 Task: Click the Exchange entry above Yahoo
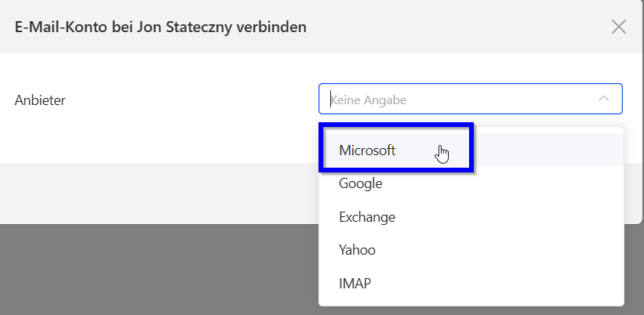(367, 217)
